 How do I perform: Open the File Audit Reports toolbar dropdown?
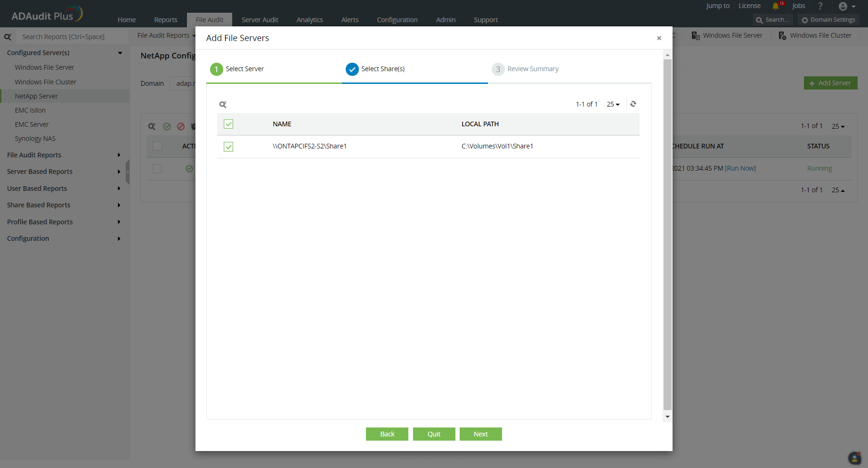point(166,35)
